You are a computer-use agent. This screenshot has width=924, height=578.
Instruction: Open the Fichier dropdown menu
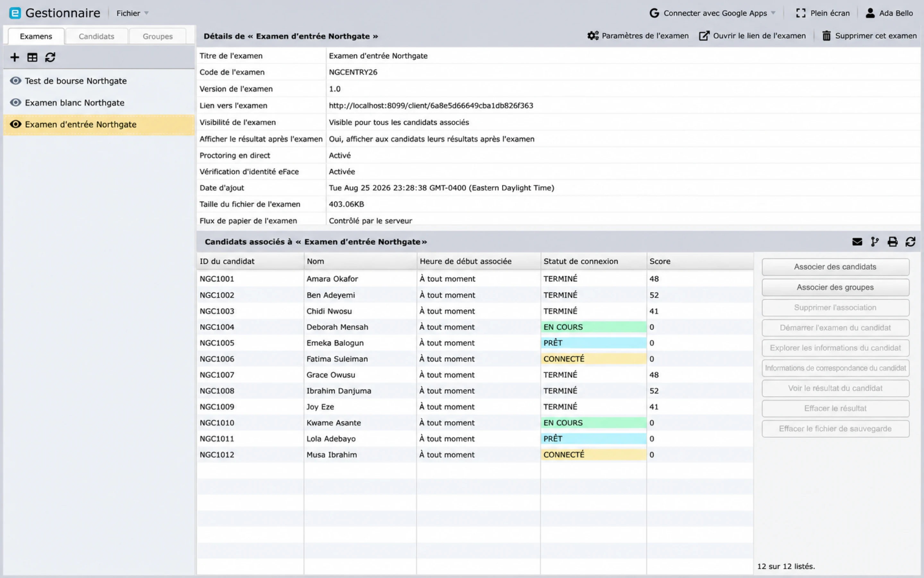(x=132, y=13)
